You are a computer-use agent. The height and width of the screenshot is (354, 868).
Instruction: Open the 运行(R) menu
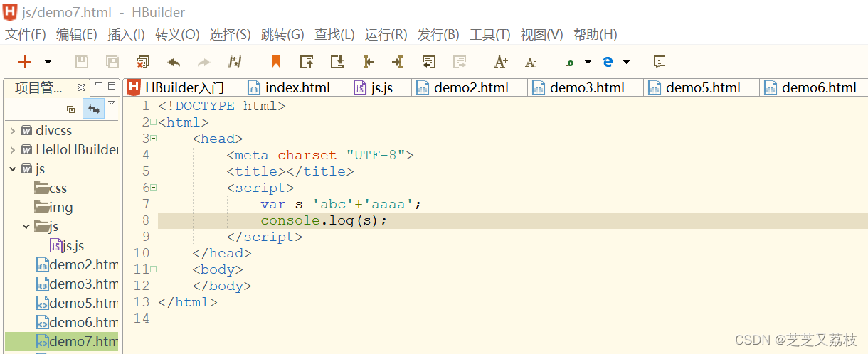[386, 34]
